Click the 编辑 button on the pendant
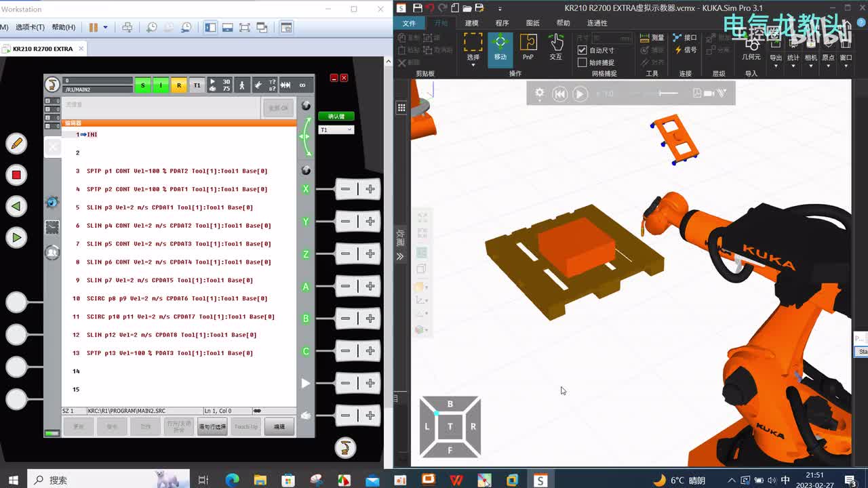This screenshot has height=488, width=868. 279,426
